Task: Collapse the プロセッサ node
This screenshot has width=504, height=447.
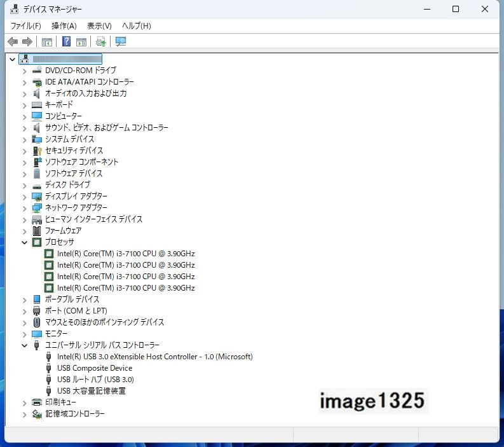Action: coord(24,242)
